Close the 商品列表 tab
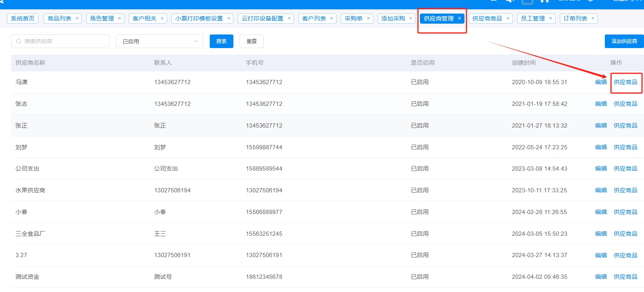Screen dimensions: 644x292 [x=77, y=18]
